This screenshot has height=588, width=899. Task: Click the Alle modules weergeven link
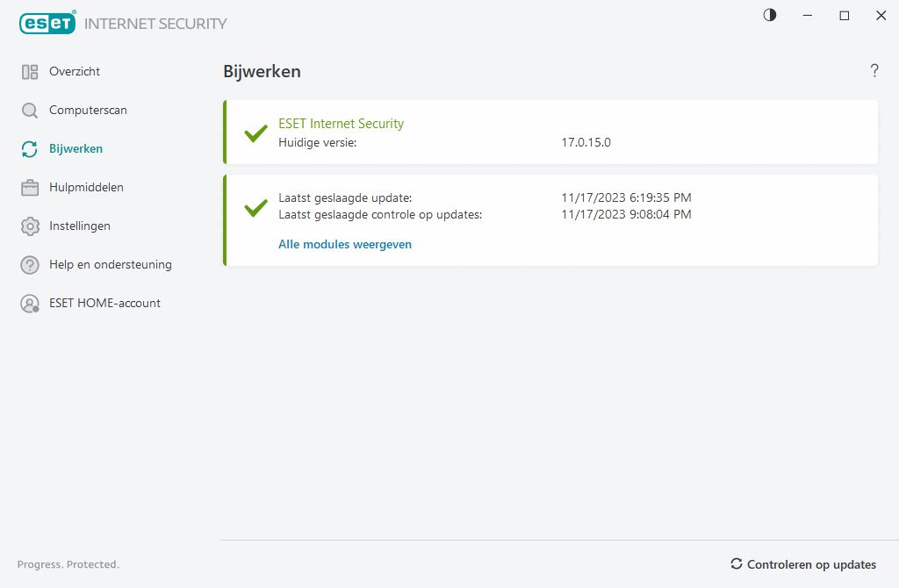click(x=345, y=245)
